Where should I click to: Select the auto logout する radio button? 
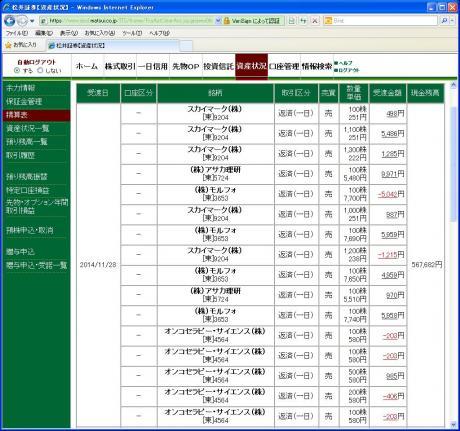tap(17, 70)
